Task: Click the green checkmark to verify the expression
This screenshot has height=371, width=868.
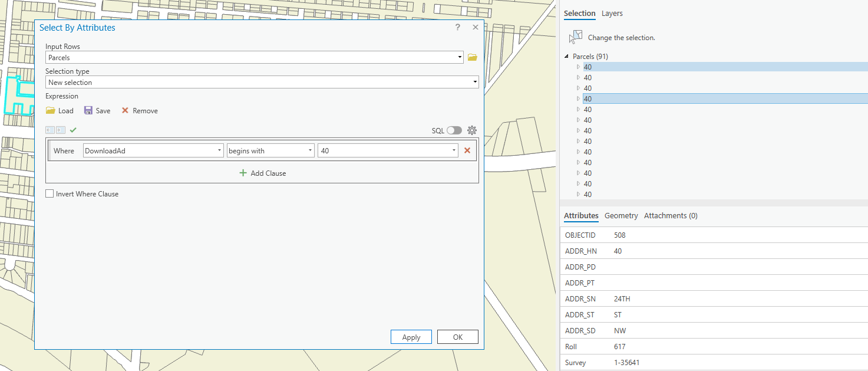Action: (x=72, y=130)
